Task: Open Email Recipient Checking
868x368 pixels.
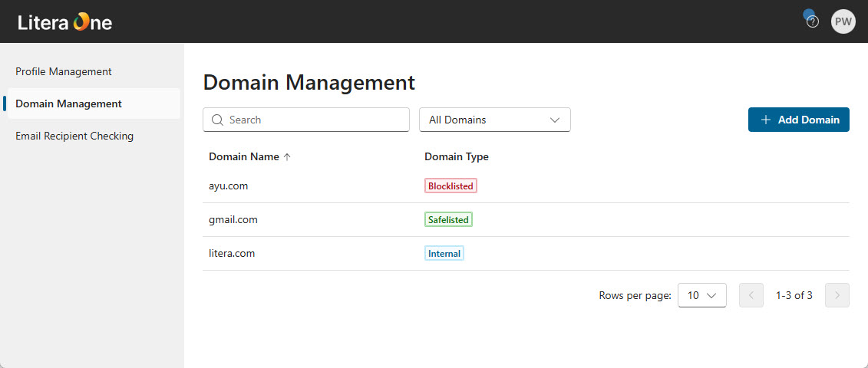Action: tap(74, 136)
